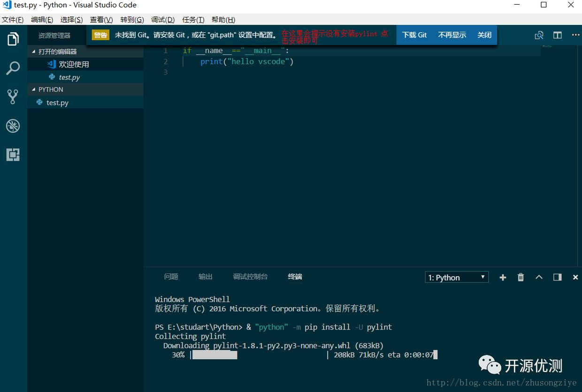Dismiss the Git warning with 关闭
This screenshot has height=392, width=582.
coord(484,35)
